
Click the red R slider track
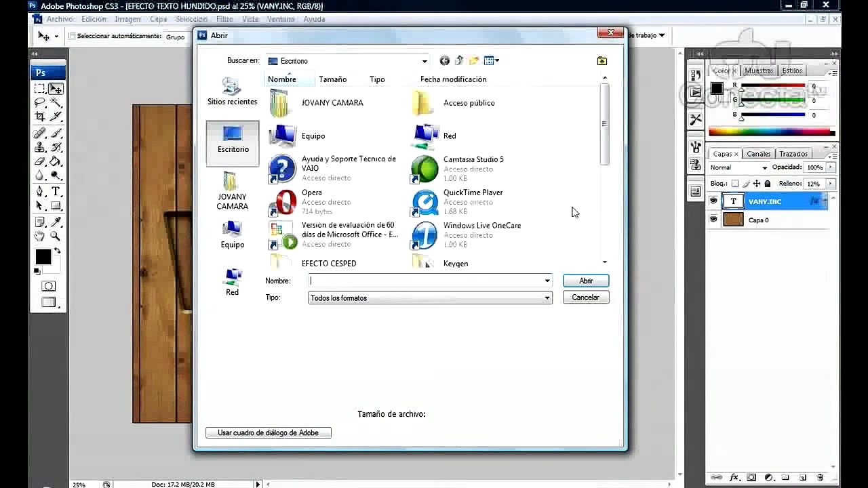click(x=772, y=85)
